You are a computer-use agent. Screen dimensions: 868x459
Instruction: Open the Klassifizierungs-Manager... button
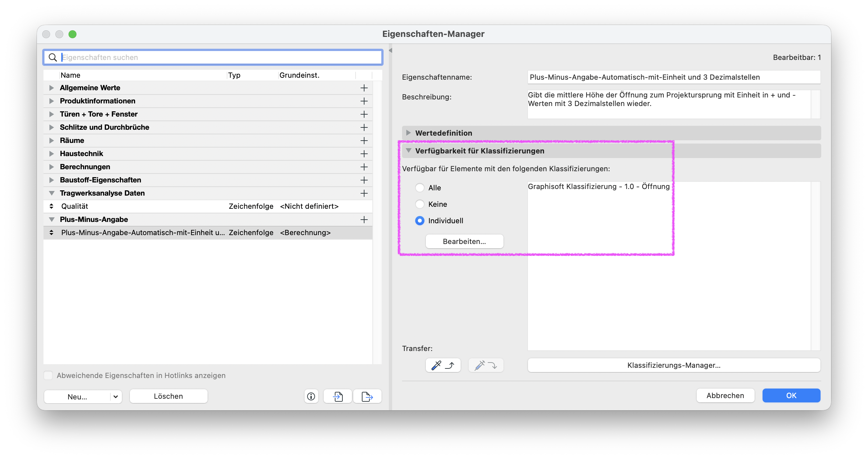pyautogui.click(x=674, y=365)
